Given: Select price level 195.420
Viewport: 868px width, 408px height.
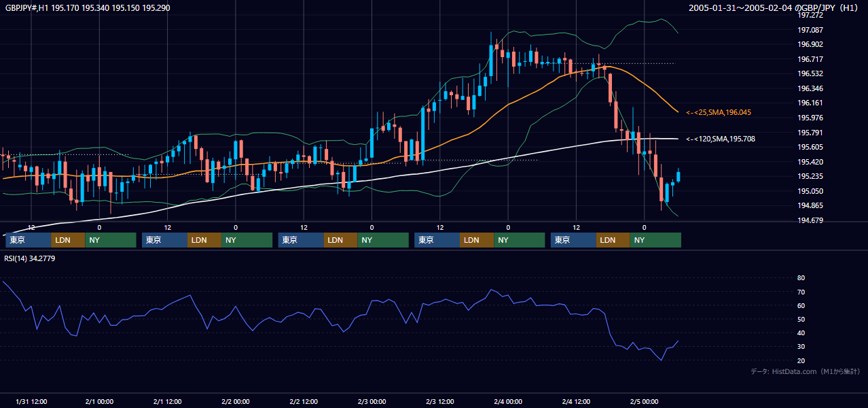Looking at the screenshot, I should (x=810, y=162).
